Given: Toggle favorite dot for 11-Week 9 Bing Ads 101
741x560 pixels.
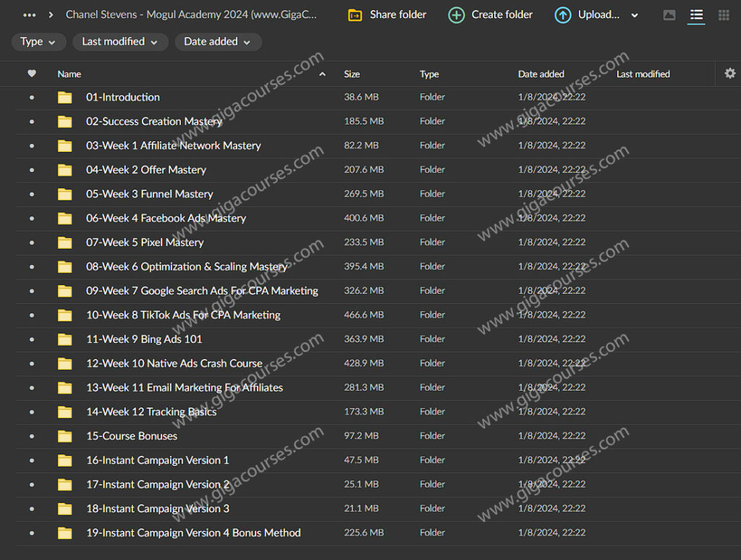Looking at the screenshot, I should coord(32,339).
